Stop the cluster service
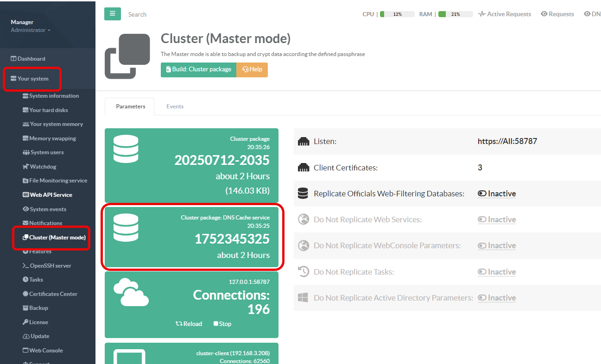Screen dimensions: 601x364 tap(222, 324)
